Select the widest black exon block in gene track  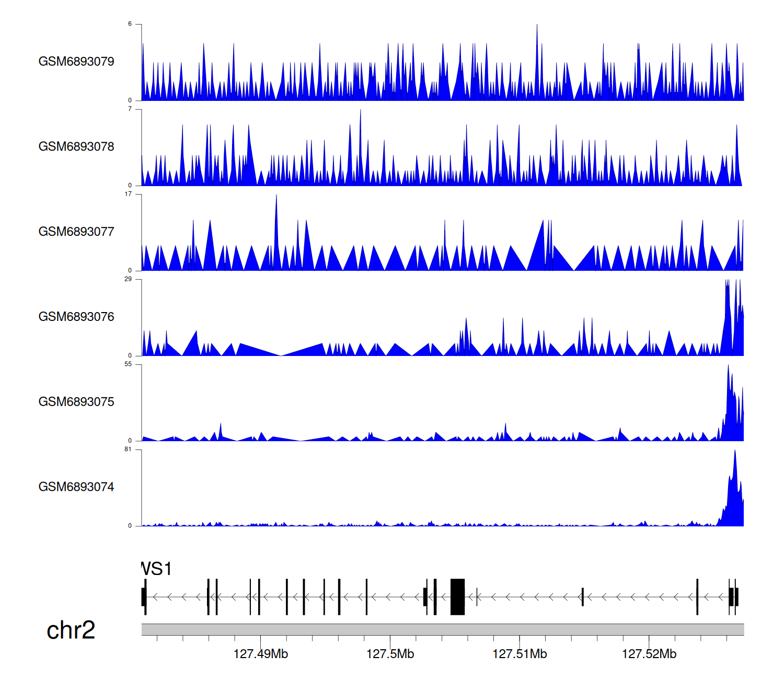click(x=457, y=596)
